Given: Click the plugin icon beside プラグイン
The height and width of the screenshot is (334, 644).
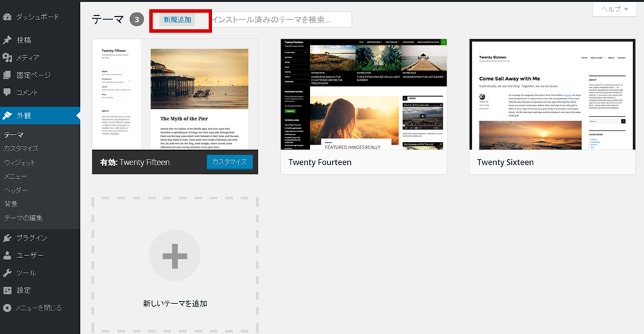Looking at the screenshot, I should coord(7,238).
